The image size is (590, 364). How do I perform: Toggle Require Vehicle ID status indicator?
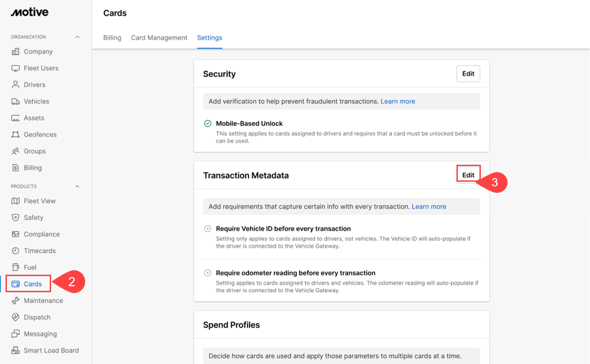tap(208, 229)
